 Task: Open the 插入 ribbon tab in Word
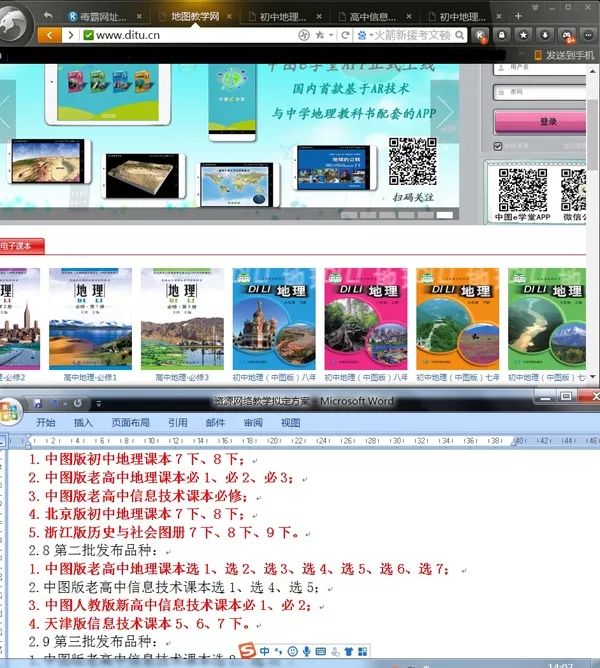(83, 423)
